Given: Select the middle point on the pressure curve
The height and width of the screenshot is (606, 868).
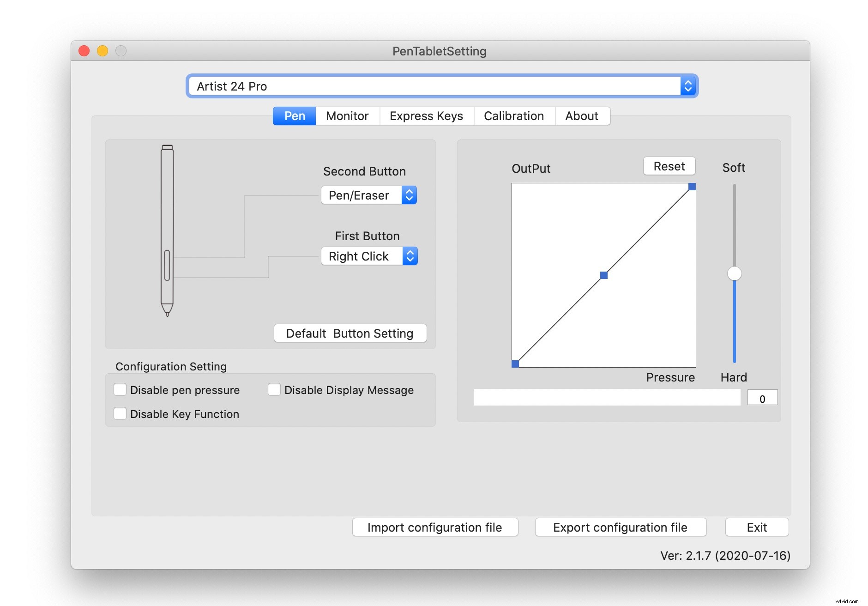Looking at the screenshot, I should (603, 275).
